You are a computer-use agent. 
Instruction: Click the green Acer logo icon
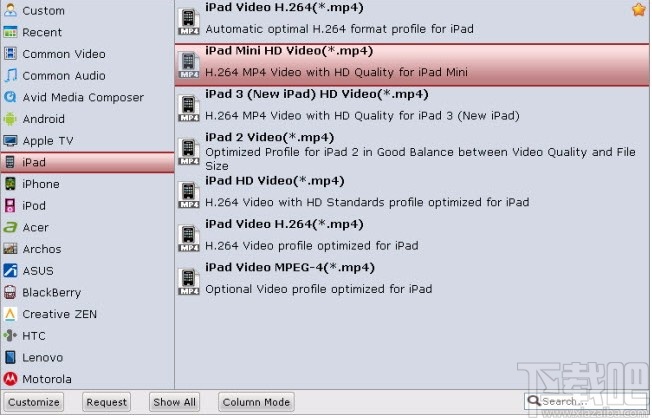coord(10,227)
